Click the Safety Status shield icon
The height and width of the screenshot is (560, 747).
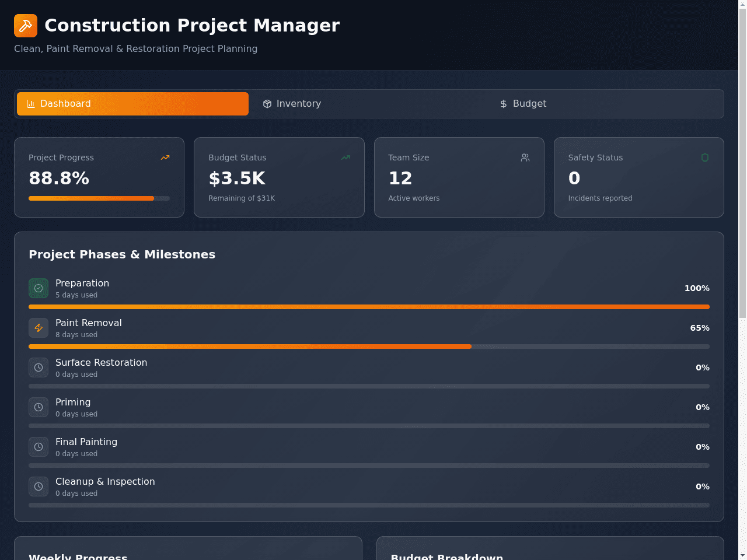(x=705, y=157)
